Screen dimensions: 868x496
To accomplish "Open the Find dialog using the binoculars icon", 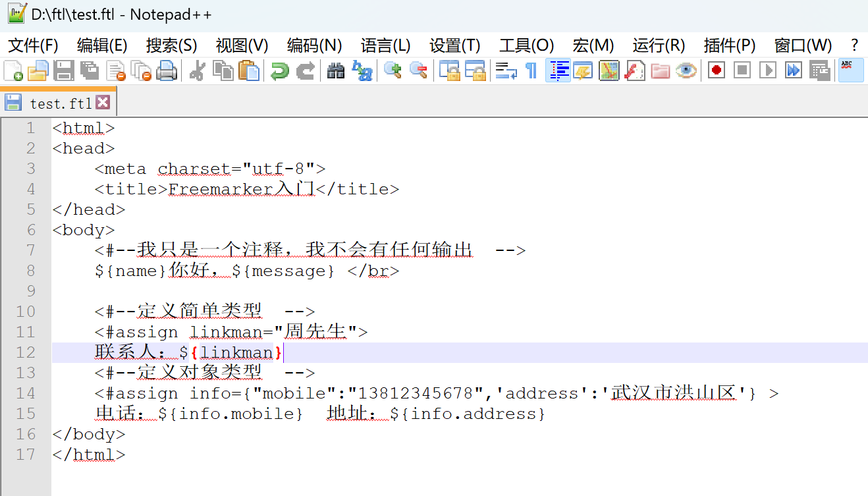I will [x=335, y=70].
